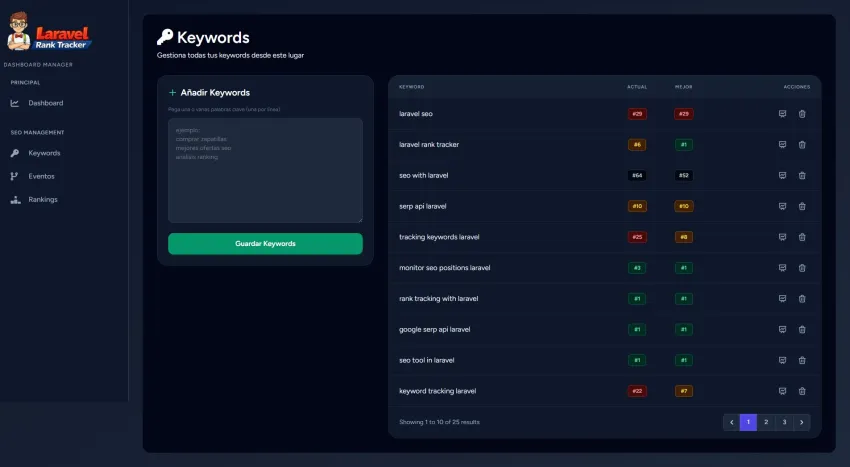The image size is (850, 467).
Task: Select the 'rank tracking with laravel' keyword text
Action: (x=439, y=299)
